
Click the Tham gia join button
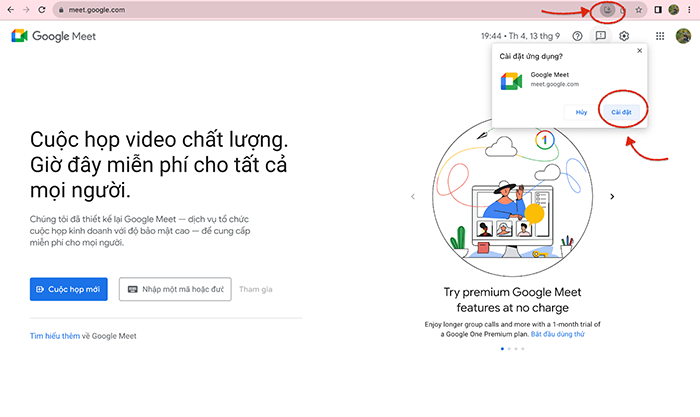coord(255,289)
